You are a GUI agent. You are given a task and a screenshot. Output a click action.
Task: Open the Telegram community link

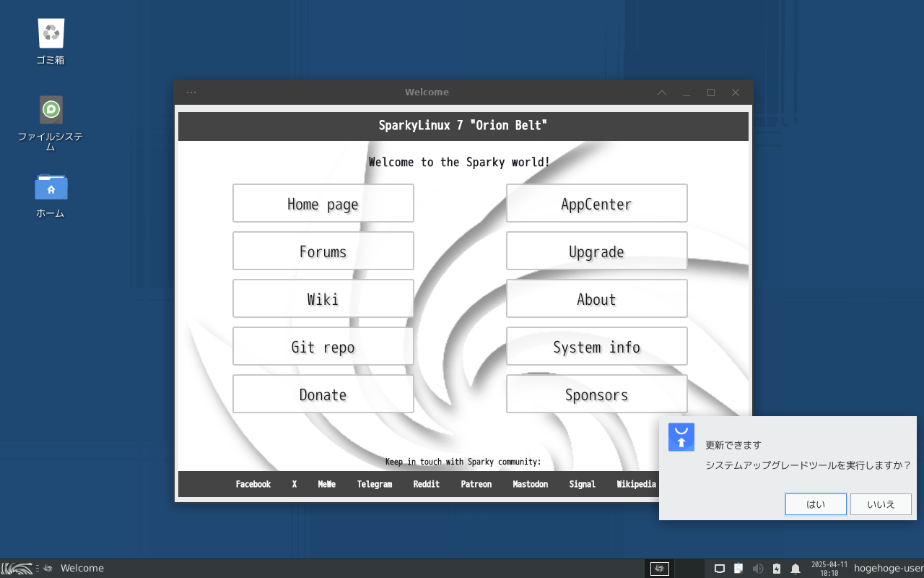click(x=375, y=484)
